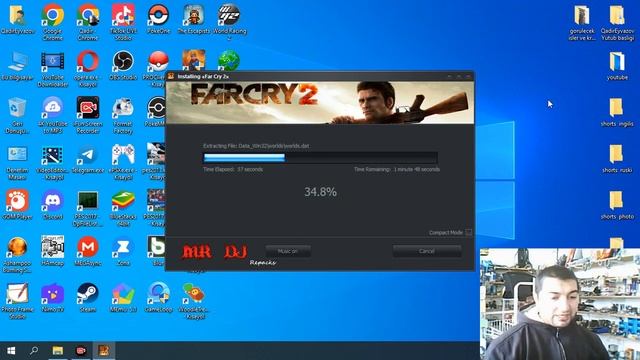Open the Recycle Bin icon
The width and height of the screenshot is (640, 360).
coord(18,116)
